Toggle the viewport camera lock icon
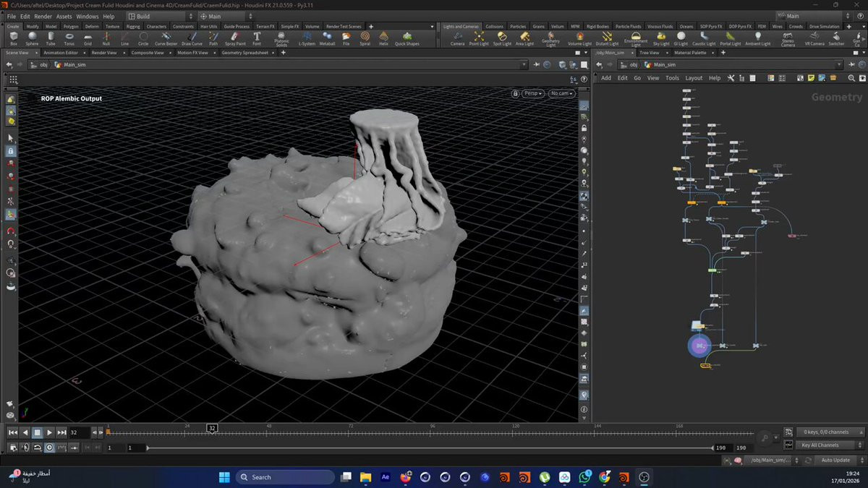 pos(515,93)
